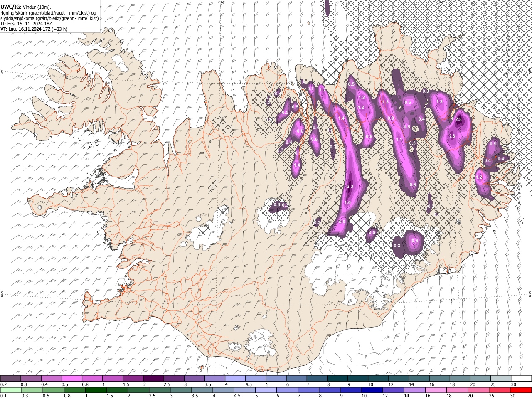This screenshot has height=399, width=532.
Task: Click the '20W' longitude label on the map edge
Action: tap(221, 2)
